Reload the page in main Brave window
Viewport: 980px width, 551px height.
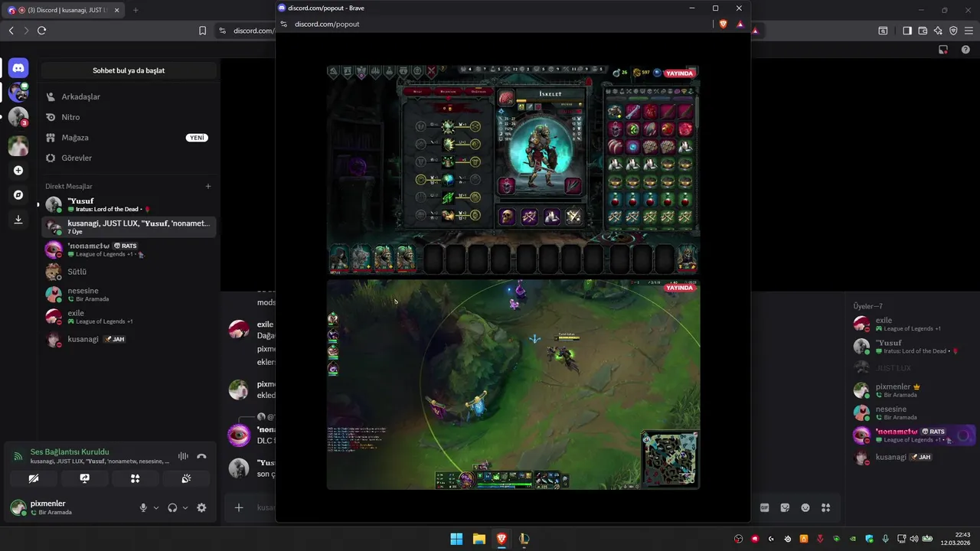coord(41,31)
